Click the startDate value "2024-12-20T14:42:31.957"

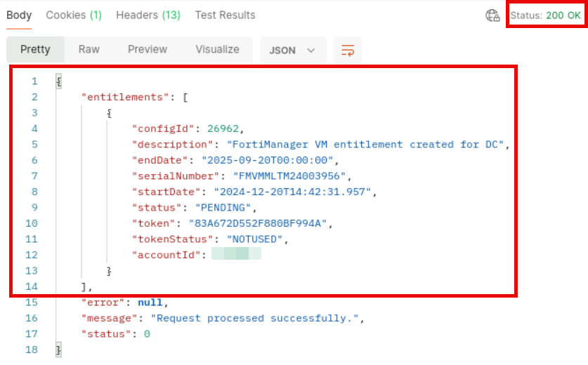point(292,192)
